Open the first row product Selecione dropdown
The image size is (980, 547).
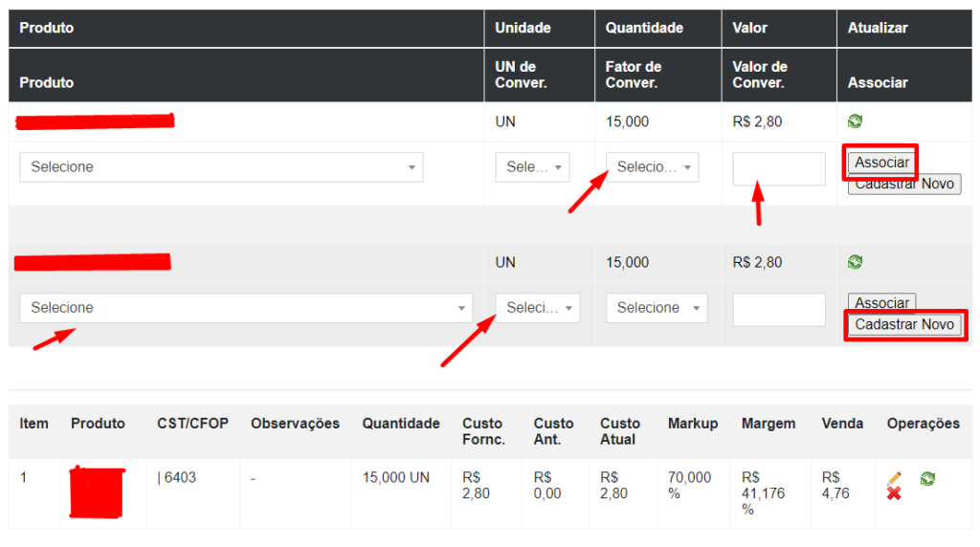[221, 167]
